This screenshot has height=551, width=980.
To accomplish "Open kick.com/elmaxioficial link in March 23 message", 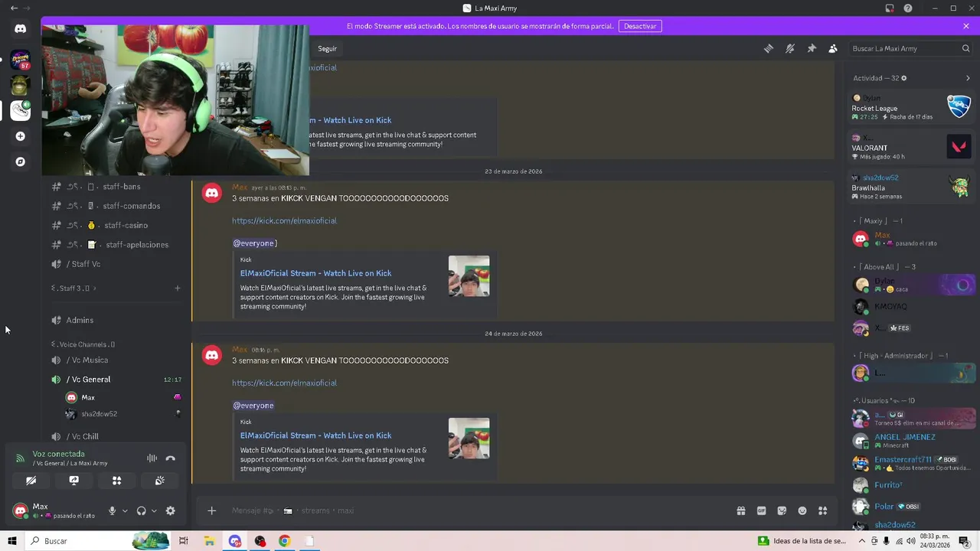I will pyautogui.click(x=284, y=220).
